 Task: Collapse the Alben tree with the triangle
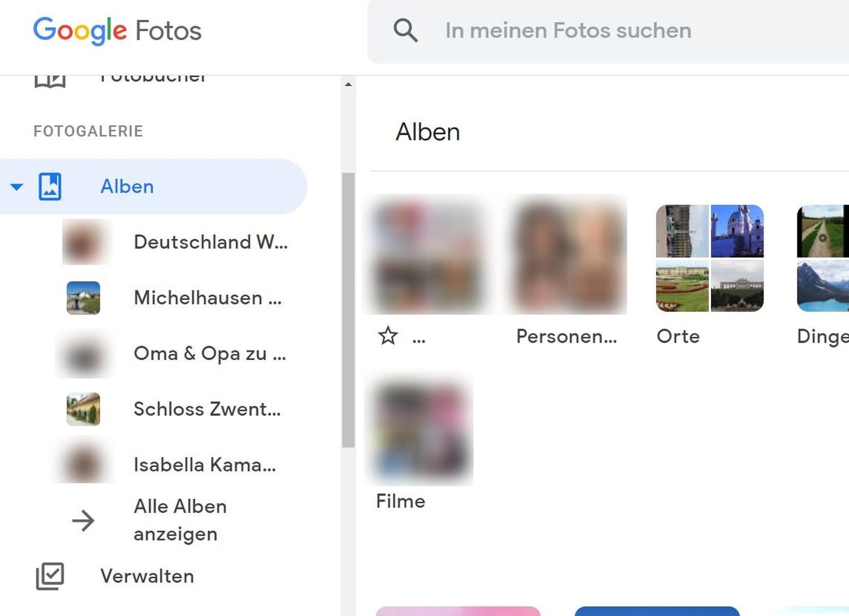point(17,187)
